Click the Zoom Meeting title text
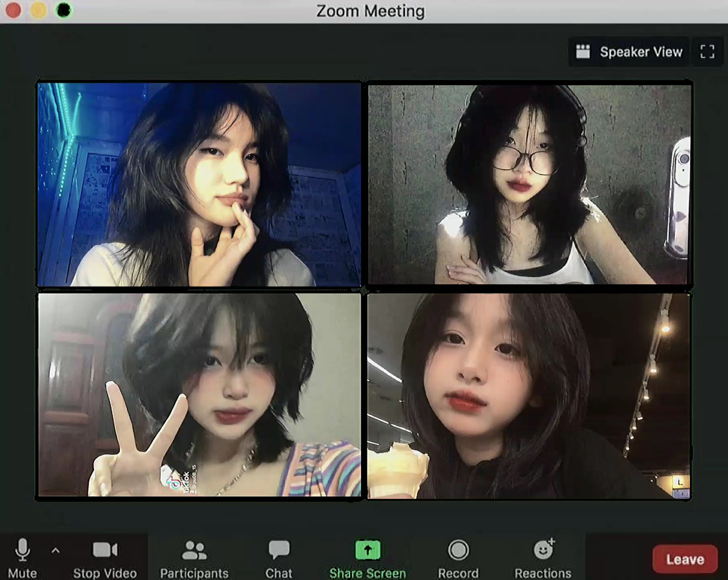The height and width of the screenshot is (580, 728). pos(370,11)
